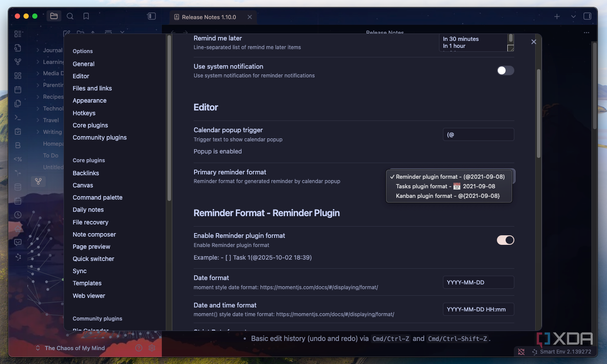607x364 pixels.
Task: Open General settings section
Action: tap(84, 64)
